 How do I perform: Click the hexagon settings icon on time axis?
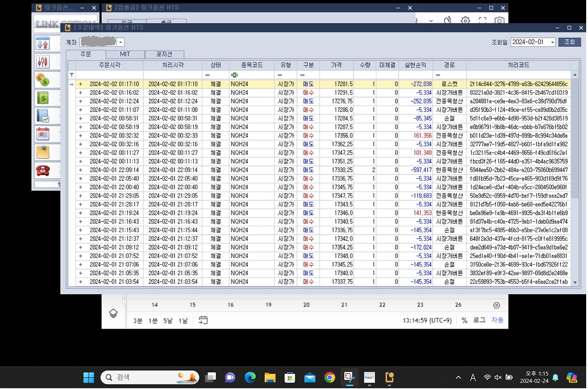click(x=497, y=305)
